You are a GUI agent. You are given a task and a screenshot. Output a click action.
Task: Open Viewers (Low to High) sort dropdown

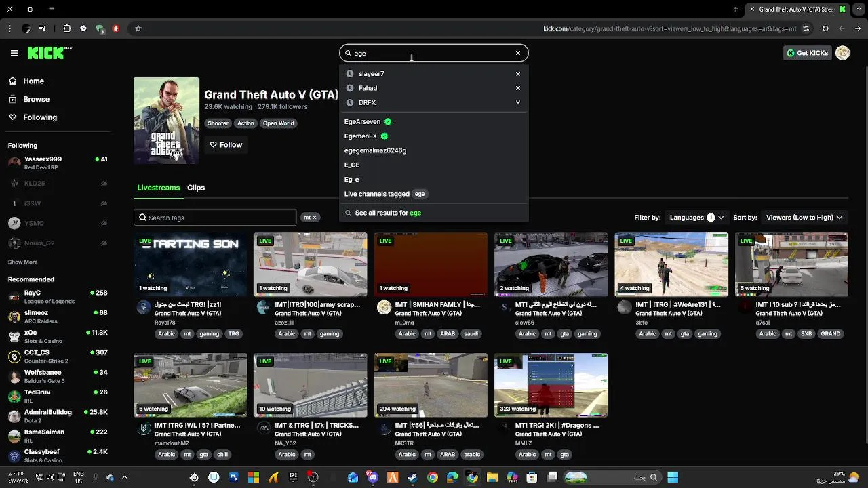(804, 218)
